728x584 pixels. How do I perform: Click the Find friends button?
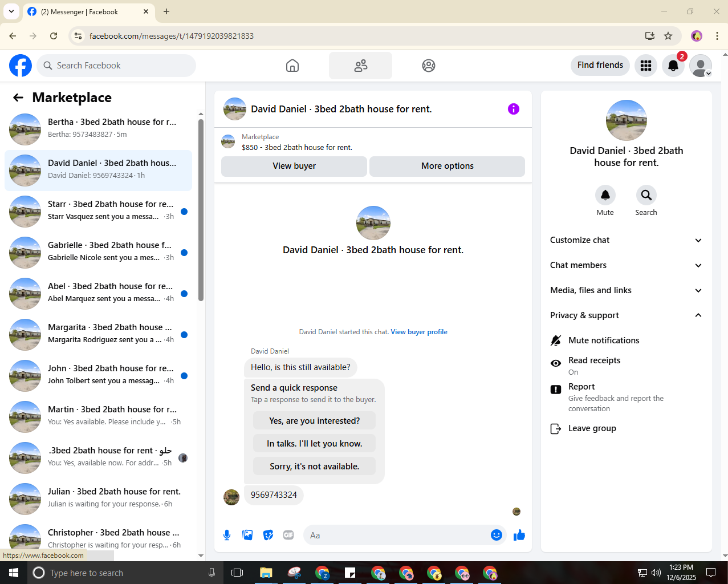point(600,65)
